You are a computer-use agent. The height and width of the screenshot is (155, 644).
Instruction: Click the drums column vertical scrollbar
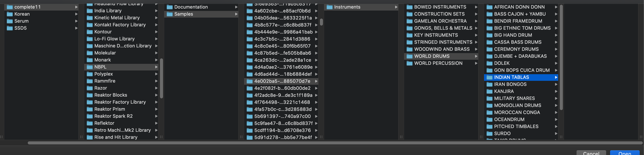point(561,57)
